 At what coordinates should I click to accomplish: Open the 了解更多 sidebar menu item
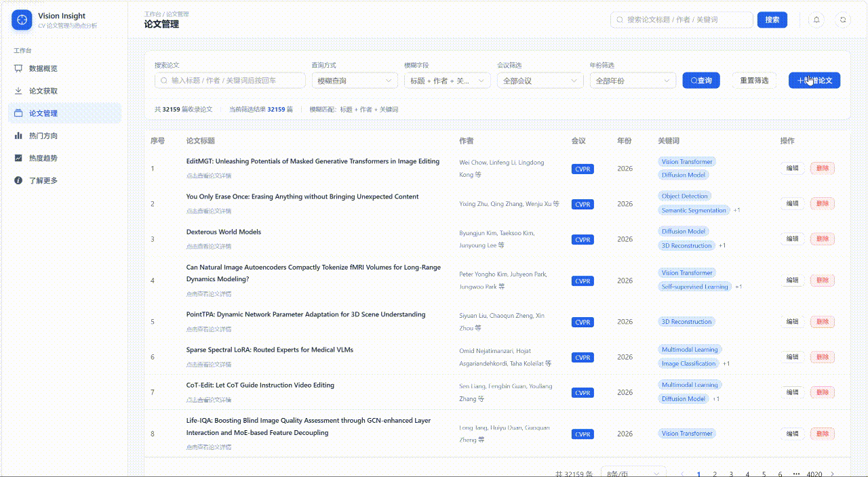(x=65, y=180)
